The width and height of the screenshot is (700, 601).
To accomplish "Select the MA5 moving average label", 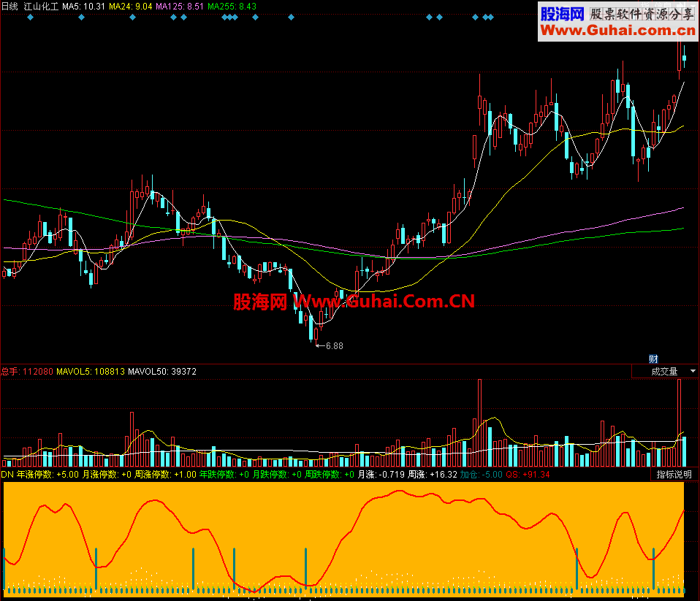I will pyautogui.click(x=84, y=6).
